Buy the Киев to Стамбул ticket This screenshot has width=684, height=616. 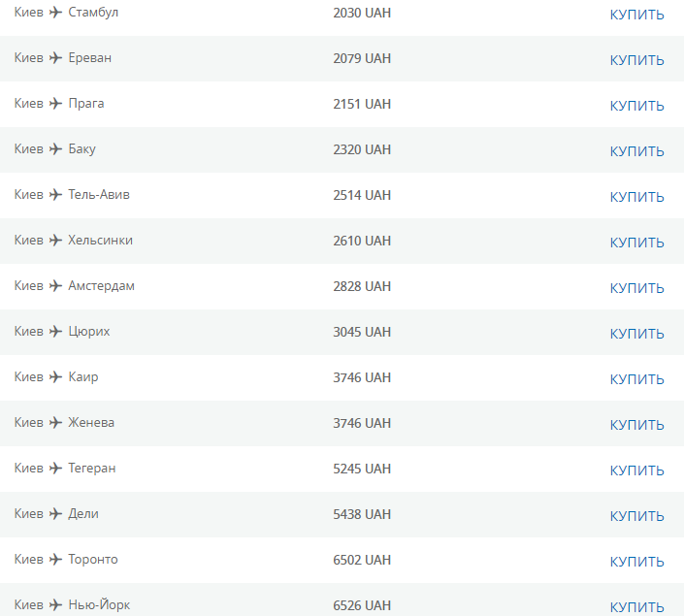coord(636,15)
